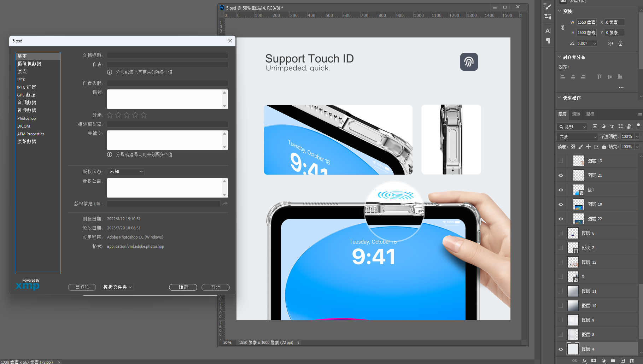
Task: Click the type layer filter icon
Action: tap(612, 127)
